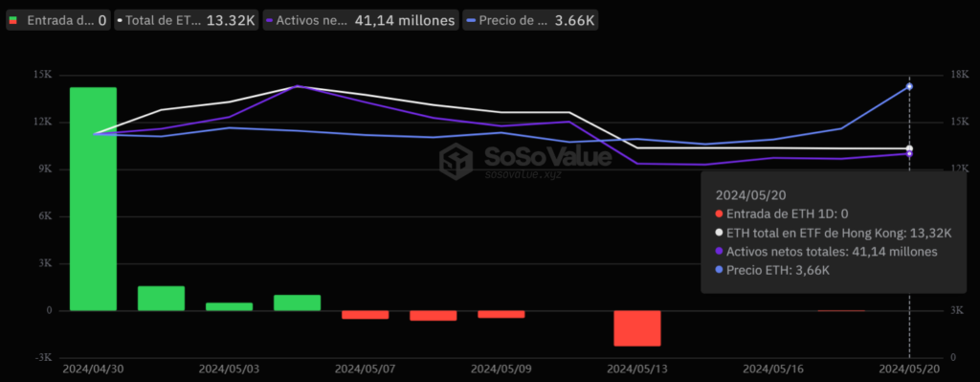
Task: Click the red dot beside Entrada de ETH 1D
Action: tap(720, 213)
